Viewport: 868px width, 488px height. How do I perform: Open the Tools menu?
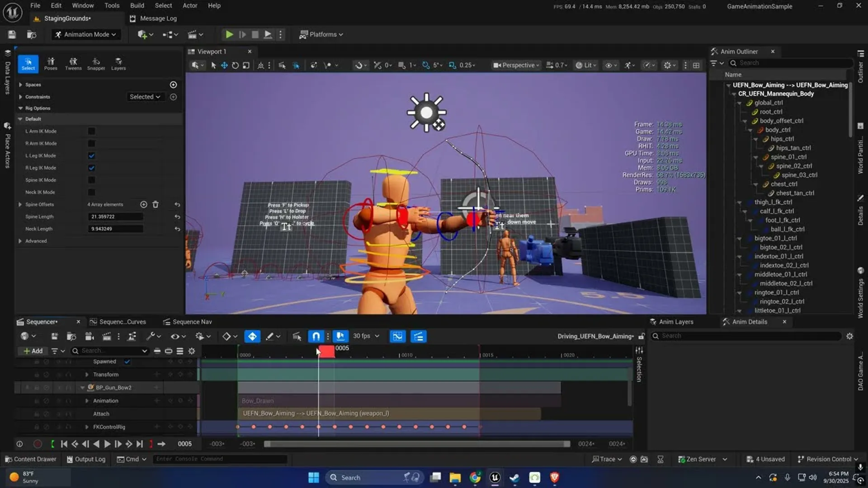112,5
